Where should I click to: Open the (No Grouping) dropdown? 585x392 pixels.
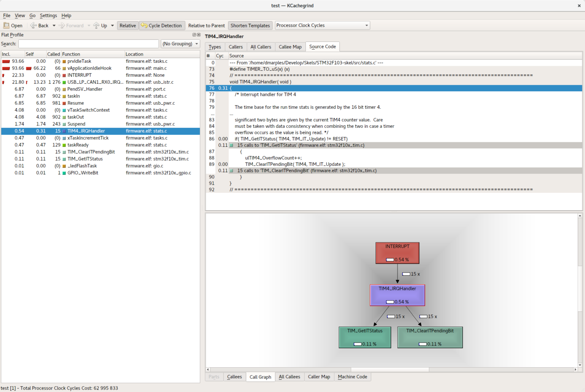click(180, 44)
